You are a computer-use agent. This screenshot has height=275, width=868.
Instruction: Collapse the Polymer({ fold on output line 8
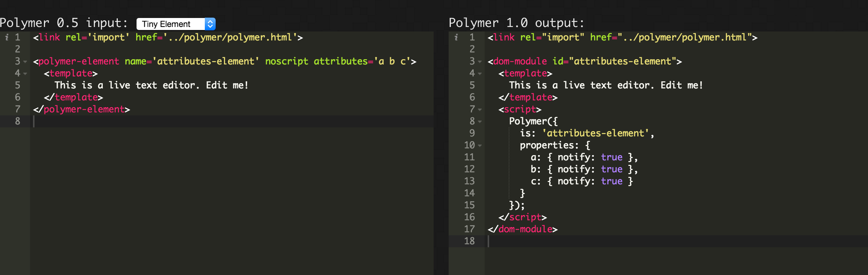click(480, 122)
